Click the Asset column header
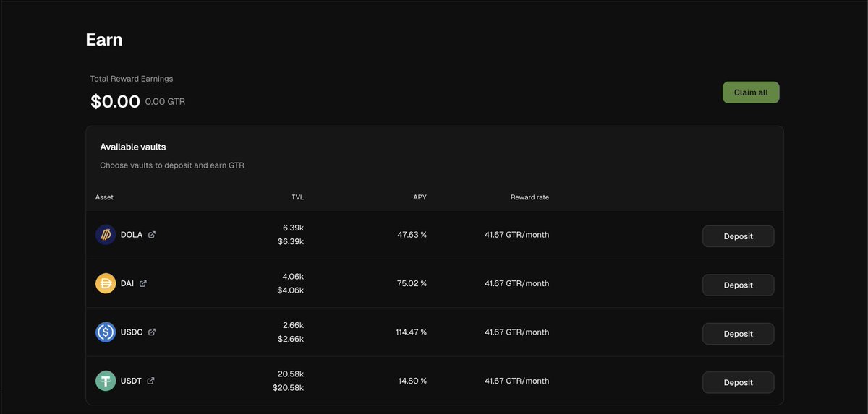This screenshot has width=868, height=414. point(104,197)
